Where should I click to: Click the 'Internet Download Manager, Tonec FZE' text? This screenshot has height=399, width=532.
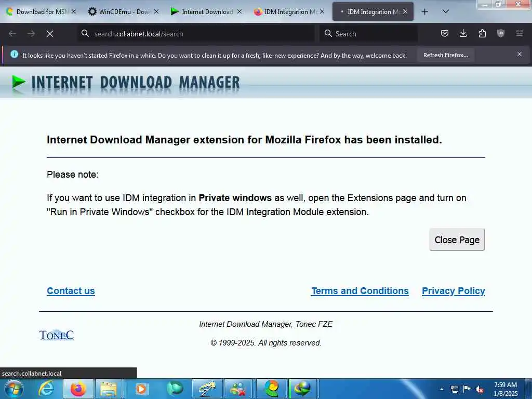265,324
